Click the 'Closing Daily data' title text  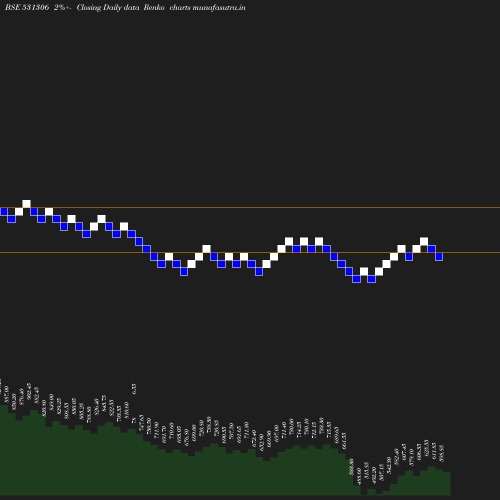coord(108,8)
